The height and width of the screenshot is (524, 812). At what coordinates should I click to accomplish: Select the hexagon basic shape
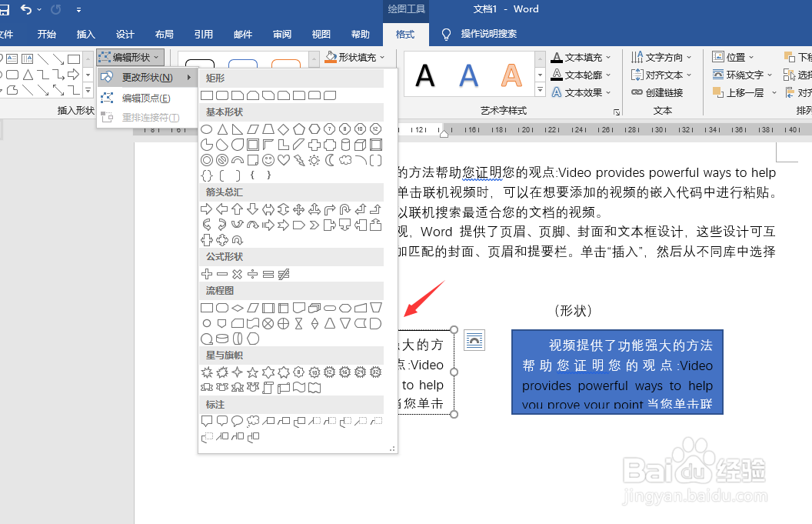pyautogui.click(x=314, y=129)
